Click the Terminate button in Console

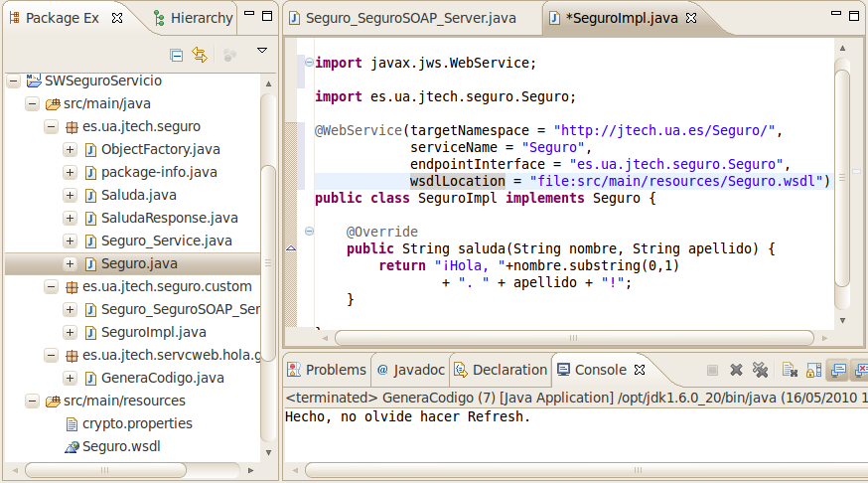tap(712, 370)
